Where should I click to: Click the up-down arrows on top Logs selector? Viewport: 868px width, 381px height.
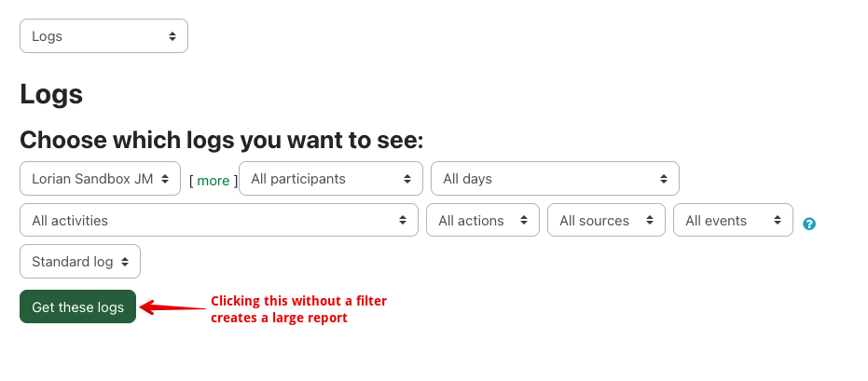point(172,36)
